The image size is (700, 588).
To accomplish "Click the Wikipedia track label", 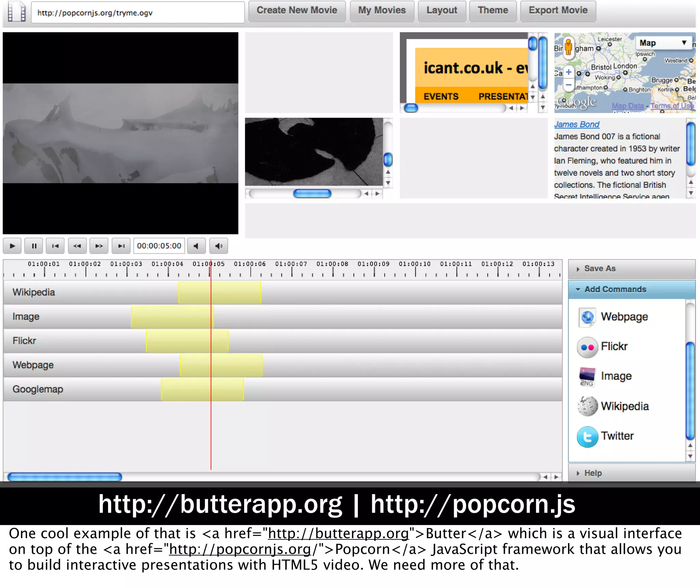I will click(33, 293).
